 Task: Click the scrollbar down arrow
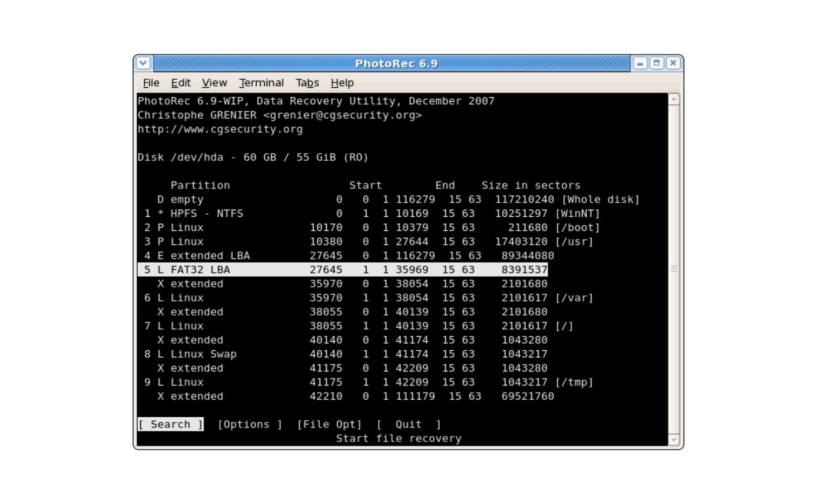(674, 440)
